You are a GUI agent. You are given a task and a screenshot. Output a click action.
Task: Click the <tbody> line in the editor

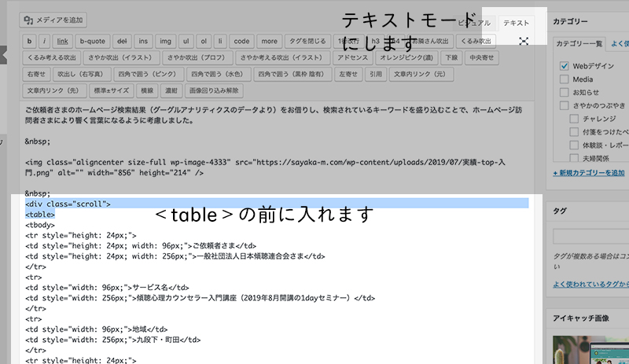(40, 225)
